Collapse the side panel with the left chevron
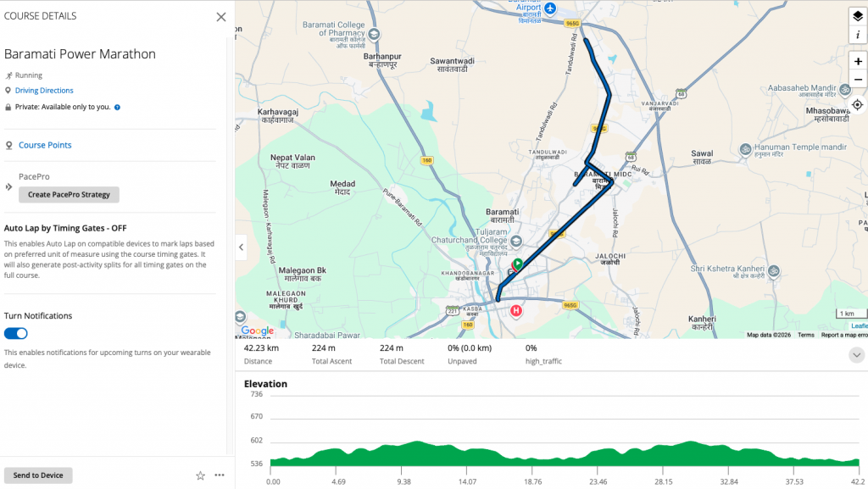The height and width of the screenshot is (489, 868). [241, 247]
